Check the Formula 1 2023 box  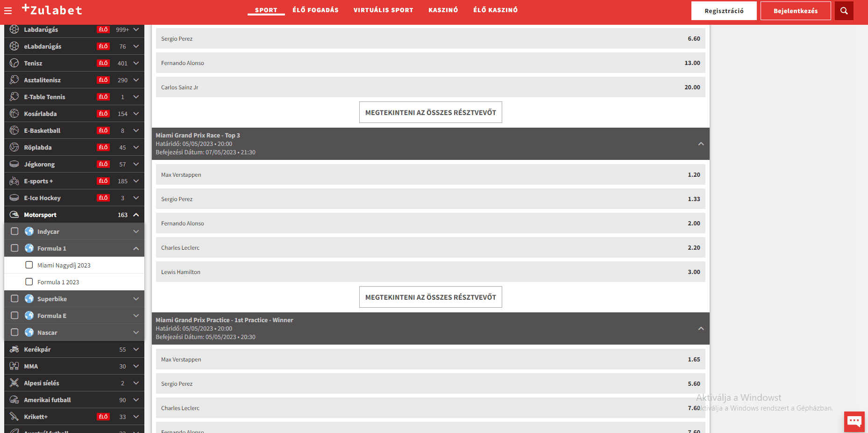[x=29, y=282]
